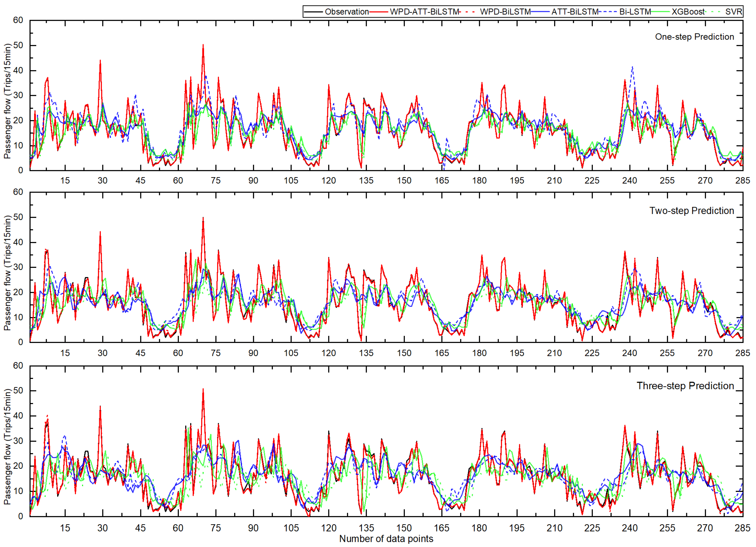Image resolution: width=756 pixels, height=547 pixels.
Task: Click y-axis value 30 of the Three-step chart
Action: click(x=18, y=441)
